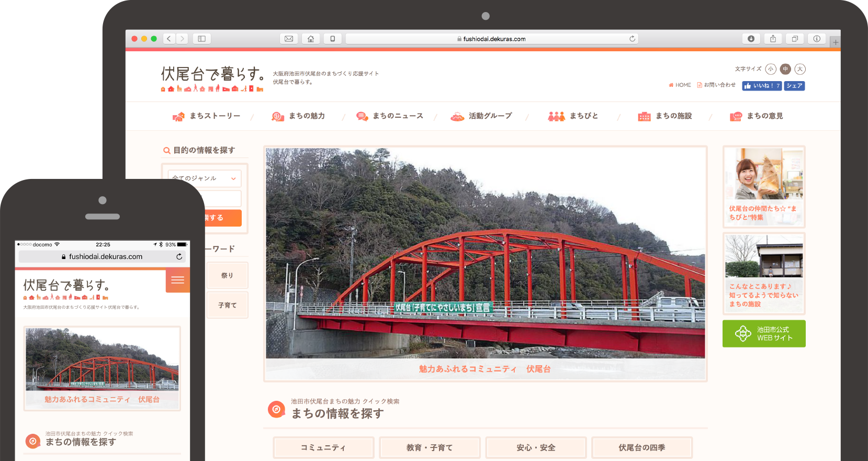
Task: Go back using Safari back arrow
Action: coord(169,39)
